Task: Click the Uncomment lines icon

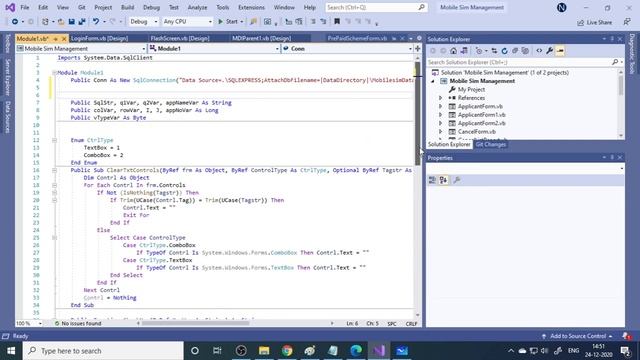Action: (323, 22)
